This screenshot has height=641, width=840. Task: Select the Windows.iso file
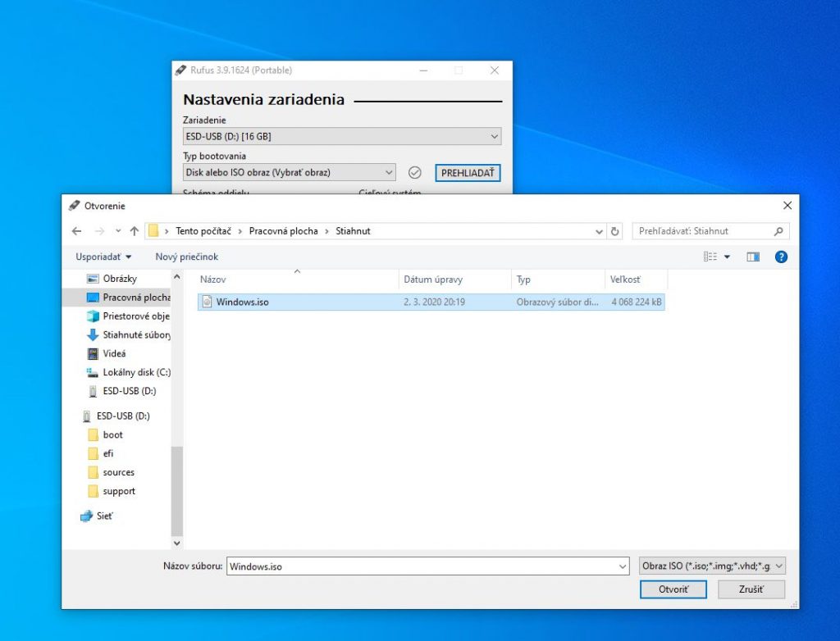coord(431,302)
